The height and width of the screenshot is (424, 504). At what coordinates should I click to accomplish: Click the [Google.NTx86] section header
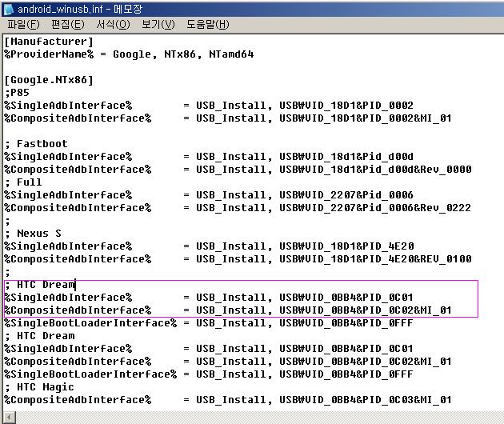pos(49,80)
